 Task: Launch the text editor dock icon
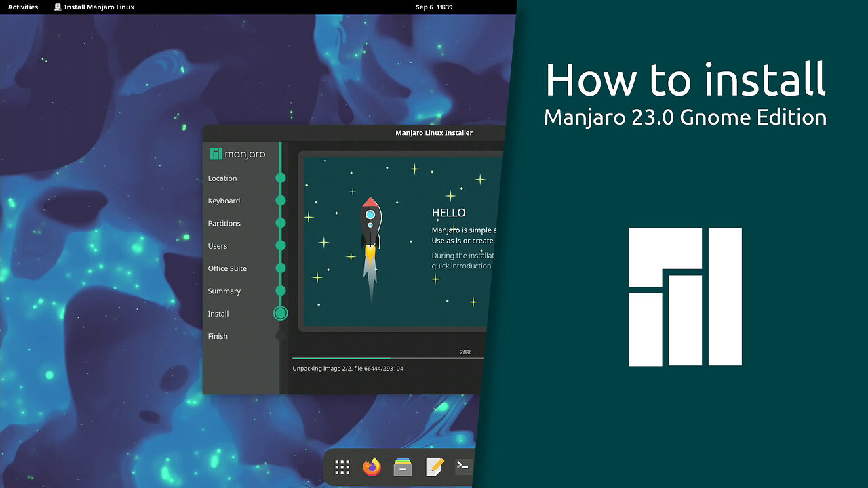434,467
